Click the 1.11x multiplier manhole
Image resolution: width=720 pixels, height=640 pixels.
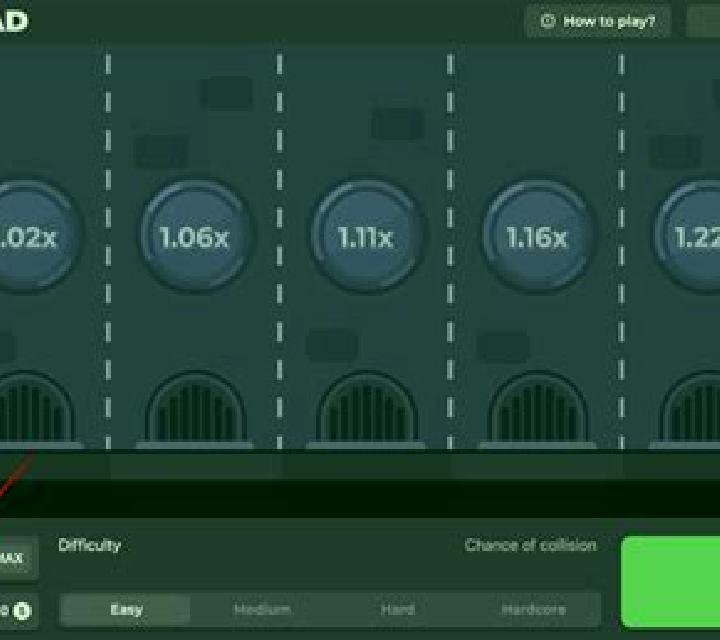[367, 236]
